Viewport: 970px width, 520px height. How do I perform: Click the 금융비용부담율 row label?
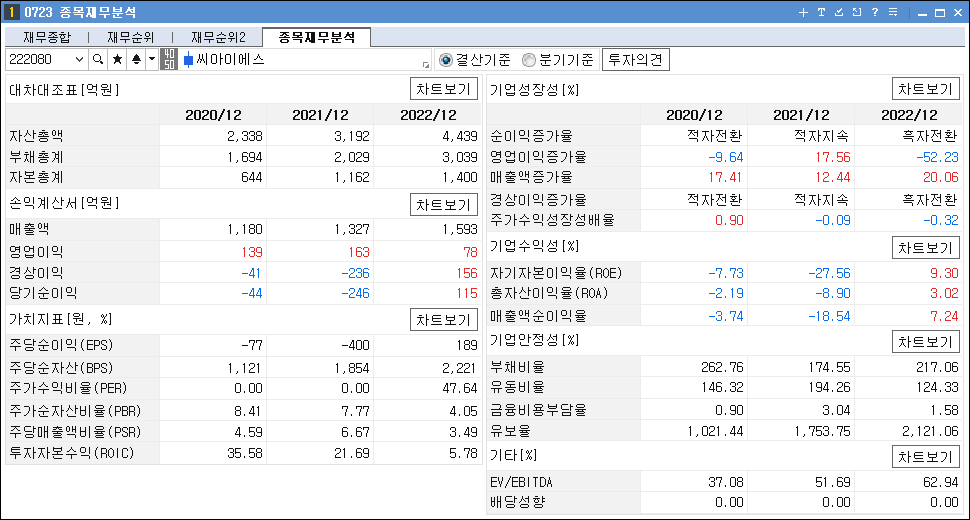click(538, 410)
